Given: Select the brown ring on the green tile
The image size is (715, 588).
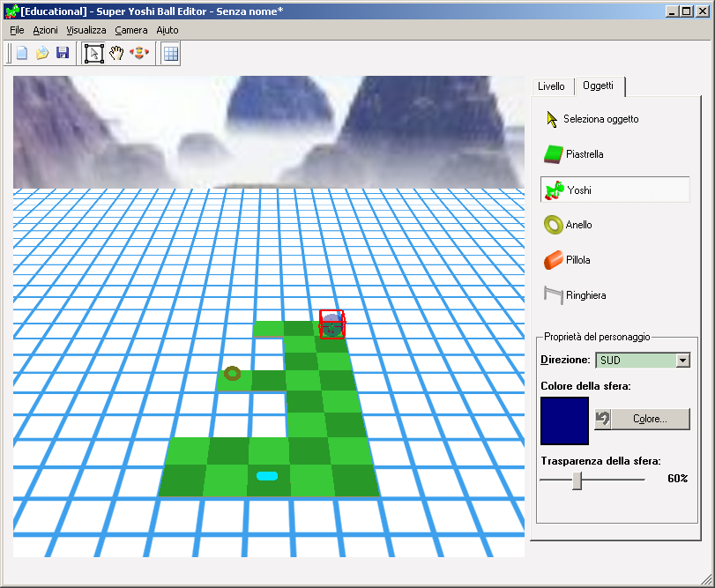Looking at the screenshot, I should (232, 373).
